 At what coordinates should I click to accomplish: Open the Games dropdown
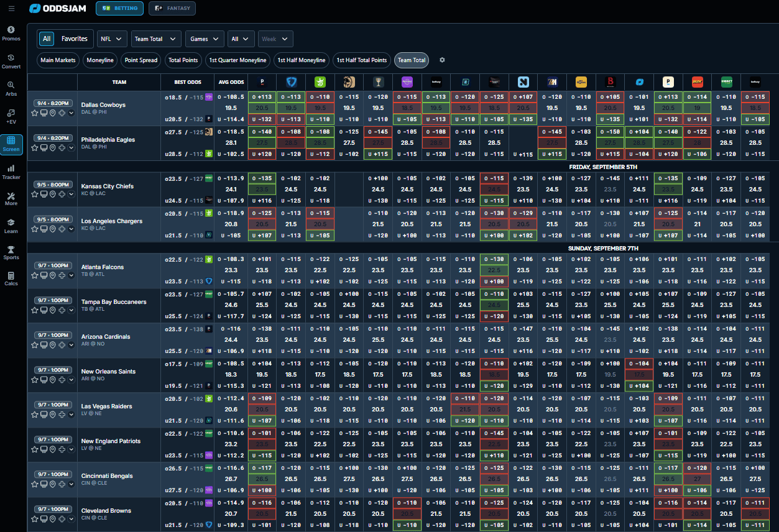pyautogui.click(x=205, y=39)
